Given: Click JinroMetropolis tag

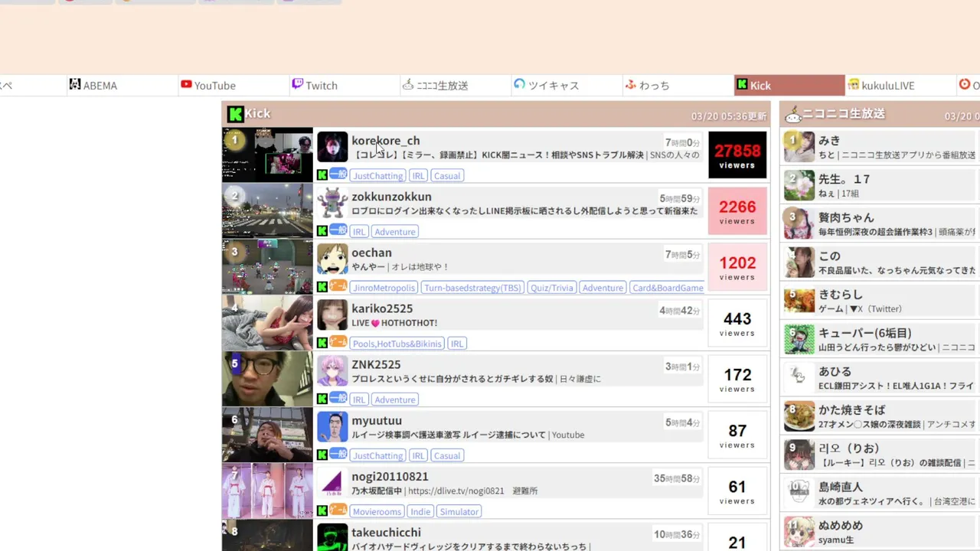Looking at the screenshot, I should (x=384, y=288).
